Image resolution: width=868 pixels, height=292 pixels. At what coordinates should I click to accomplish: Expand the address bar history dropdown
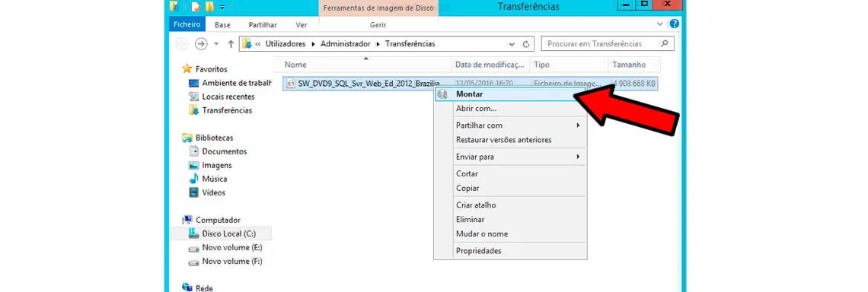tap(512, 44)
